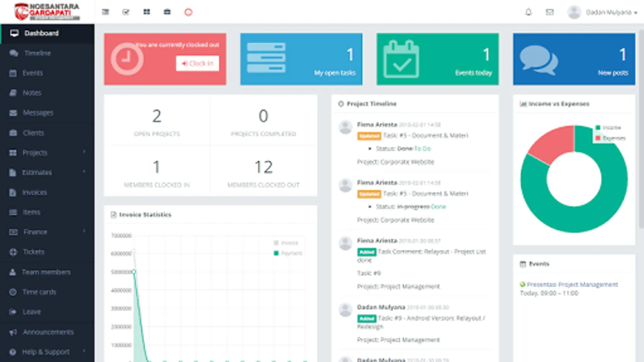This screenshot has width=644, height=362.
Task: Click the Clock In button
Action: (x=197, y=63)
